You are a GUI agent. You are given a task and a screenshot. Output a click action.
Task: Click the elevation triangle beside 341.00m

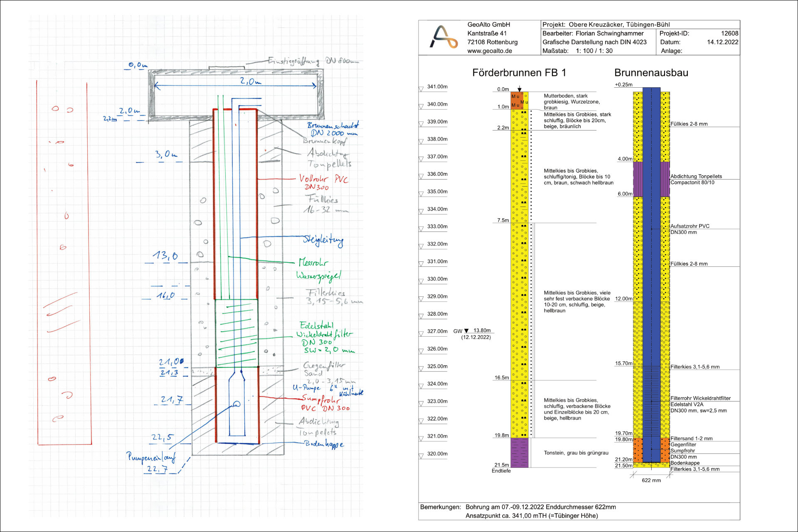click(x=421, y=89)
